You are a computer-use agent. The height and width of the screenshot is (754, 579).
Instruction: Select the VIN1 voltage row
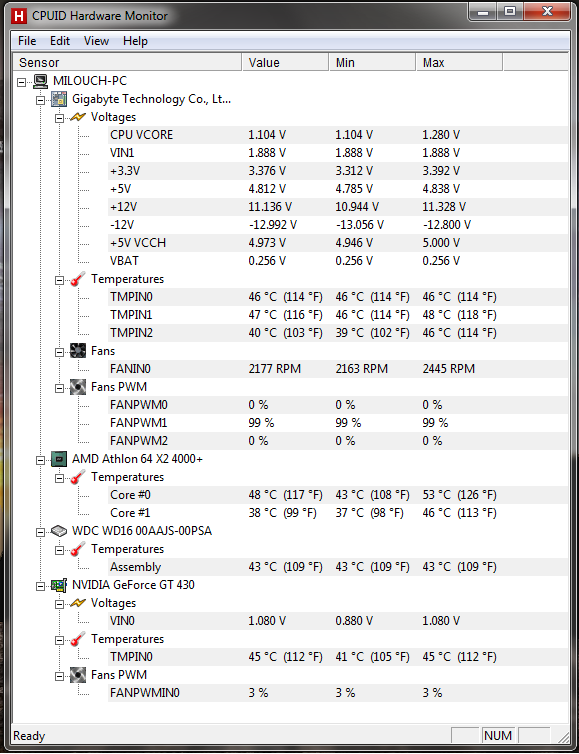coord(338,153)
